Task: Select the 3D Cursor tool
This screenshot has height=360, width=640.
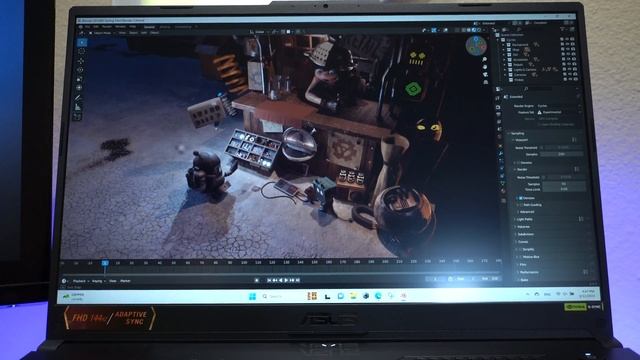Action: click(x=82, y=51)
